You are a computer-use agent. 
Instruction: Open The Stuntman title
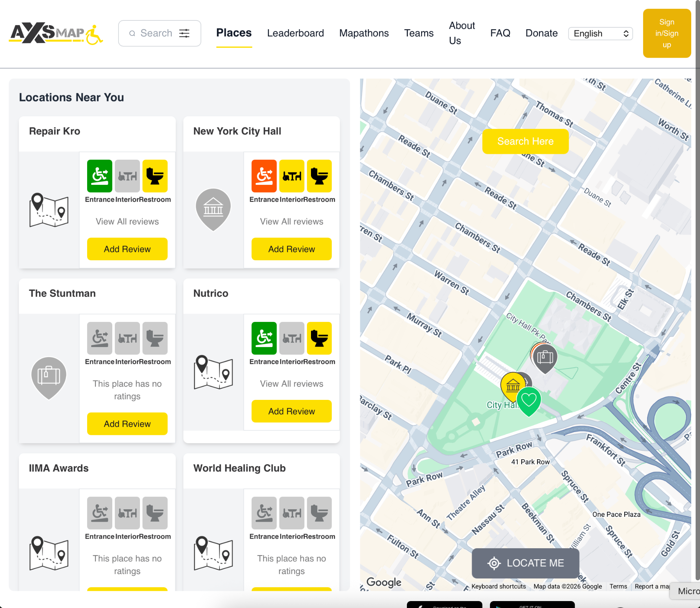coord(62,293)
